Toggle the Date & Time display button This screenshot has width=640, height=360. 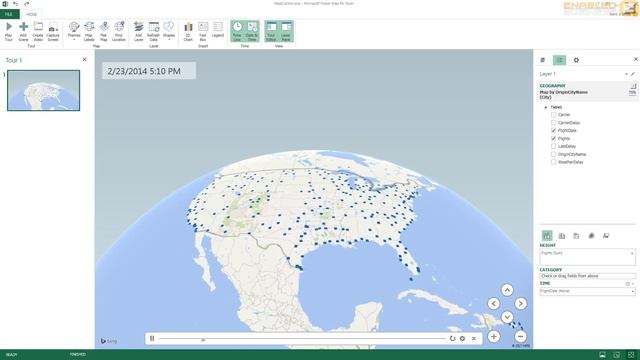[252, 31]
